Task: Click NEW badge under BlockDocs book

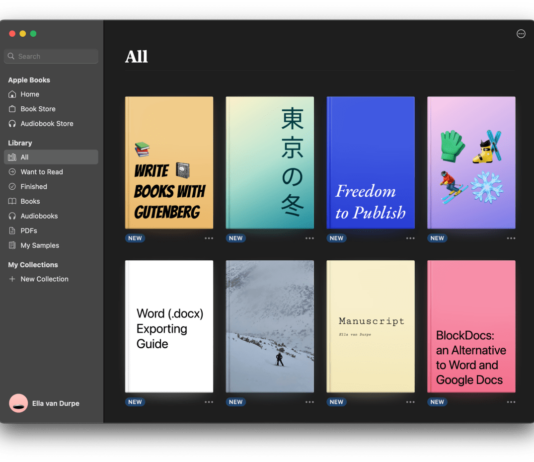Action: pos(437,402)
